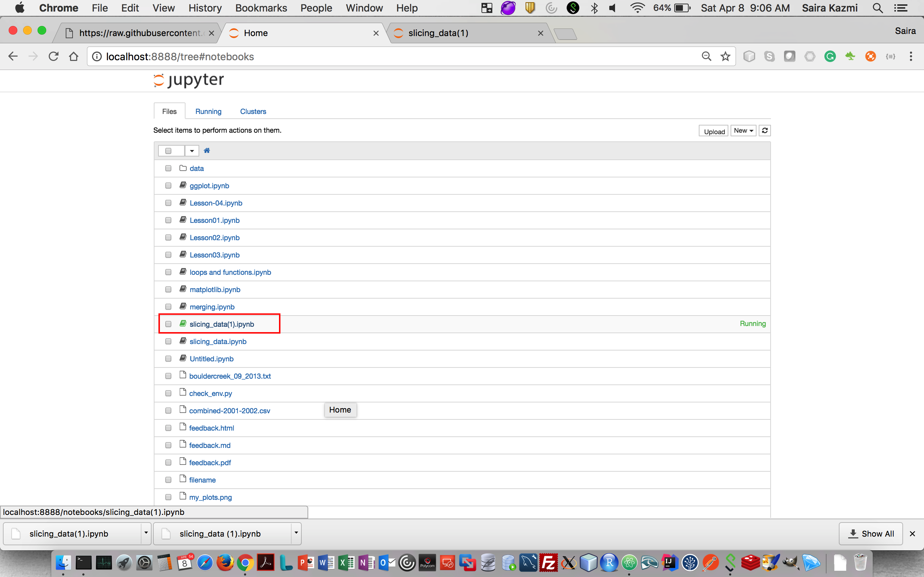Bookmark this page with the star icon
The width and height of the screenshot is (924, 577).
[725, 57]
